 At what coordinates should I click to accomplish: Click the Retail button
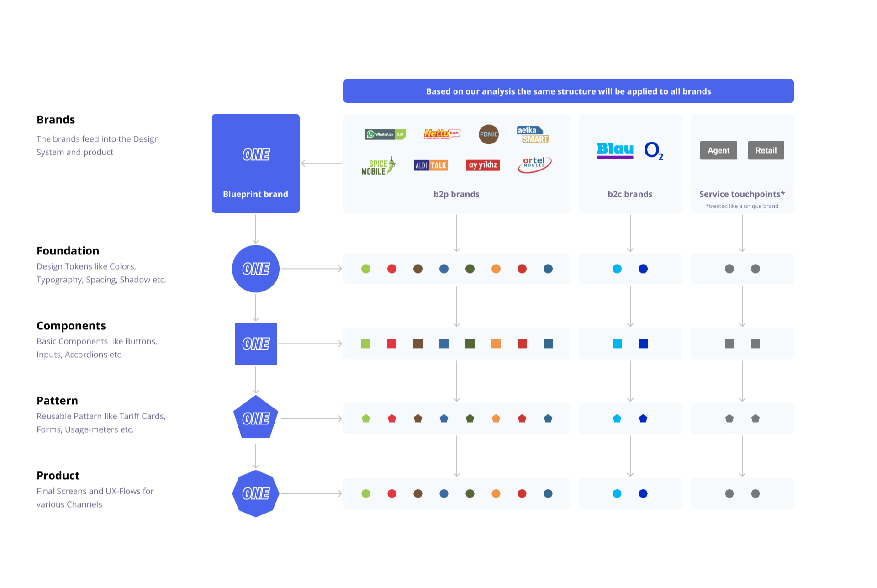pyautogui.click(x=766, y=150)
